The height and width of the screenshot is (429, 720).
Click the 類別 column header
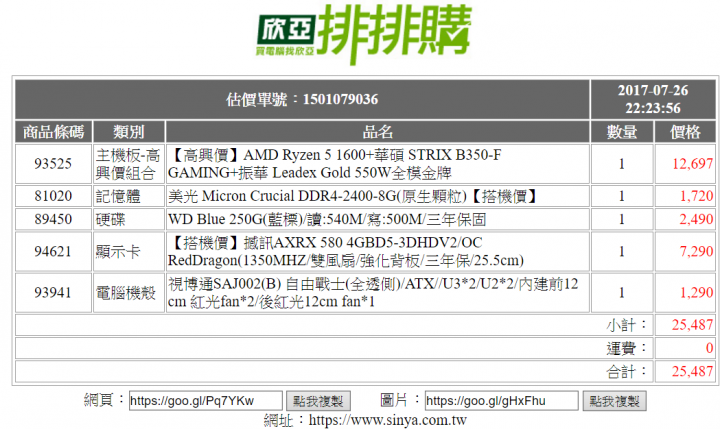tap(129, 132)
